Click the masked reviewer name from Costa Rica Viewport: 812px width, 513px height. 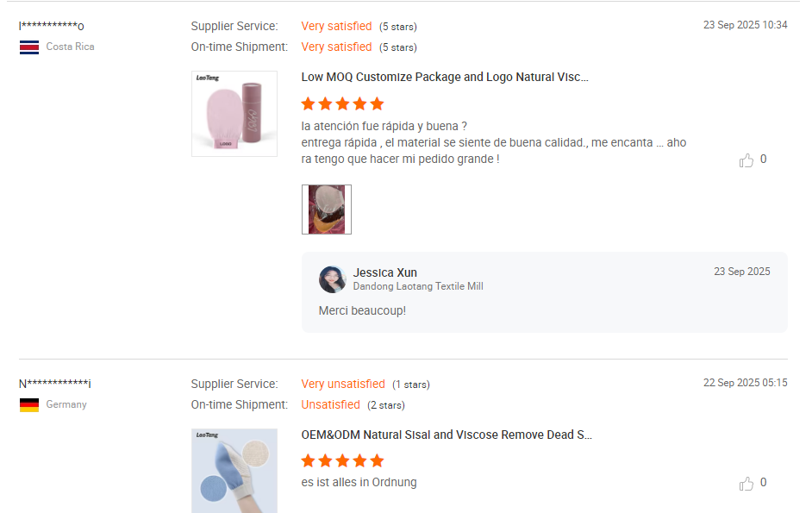(52, 26)
